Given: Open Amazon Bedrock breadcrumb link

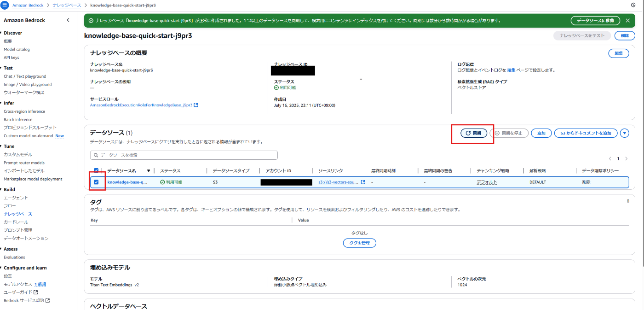Looking at the screenshot, I should point(28,5).
